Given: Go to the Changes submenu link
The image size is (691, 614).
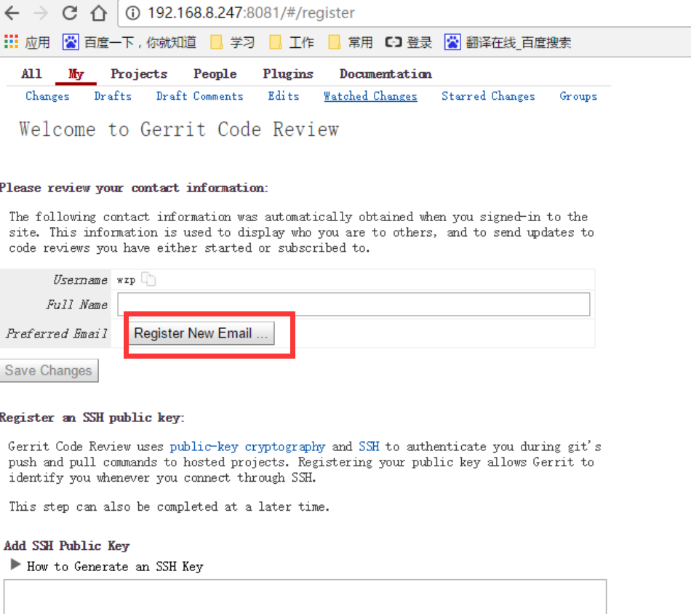Looking at the screenshot, I should [47, 96].
